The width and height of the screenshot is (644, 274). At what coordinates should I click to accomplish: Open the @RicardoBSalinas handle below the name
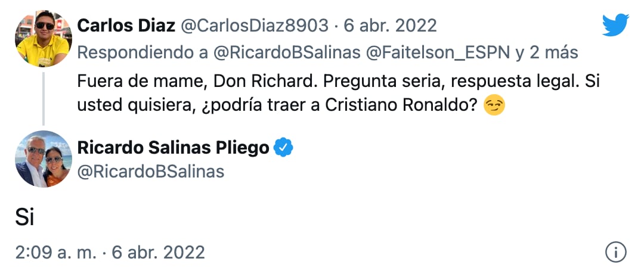[x=151, y=172]
